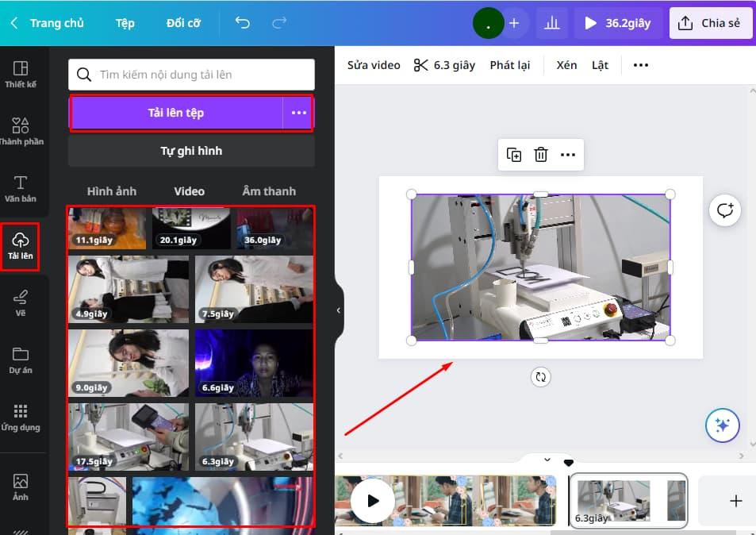Click the undo arrow in the top bar
This screenshot has height=535, width=756.
click(x=243, y=23)
